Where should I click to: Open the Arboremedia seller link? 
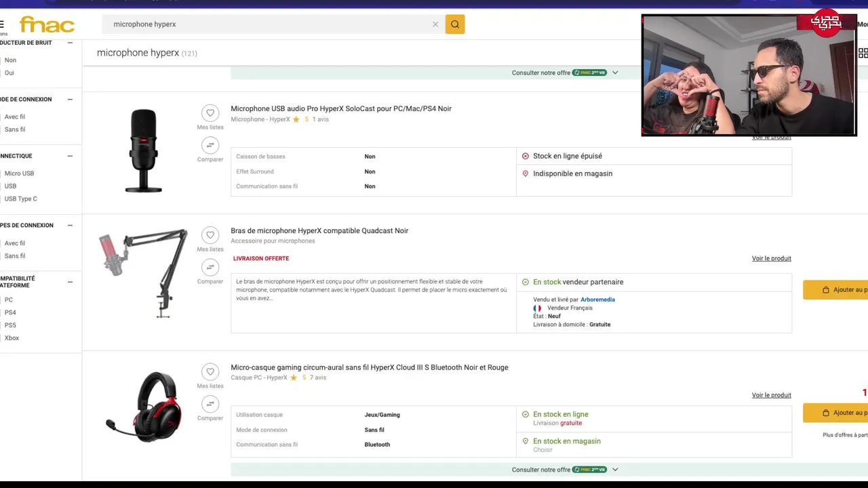[x=597, y=300]
